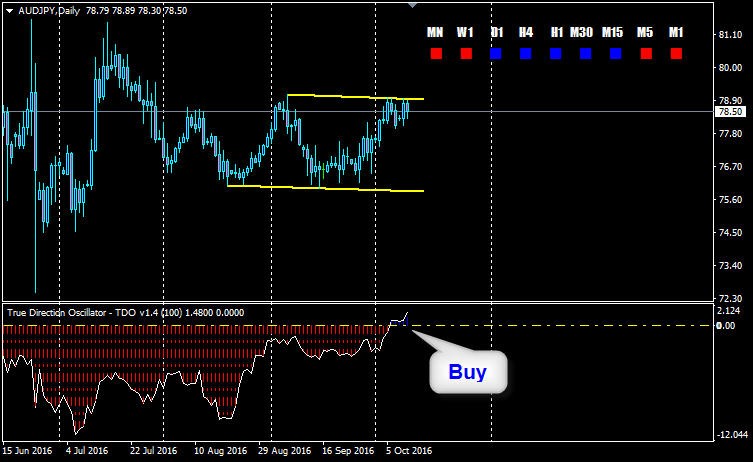Click the chart shift triangle marker at top
753x462 pixels.
(x=413, y=5)
